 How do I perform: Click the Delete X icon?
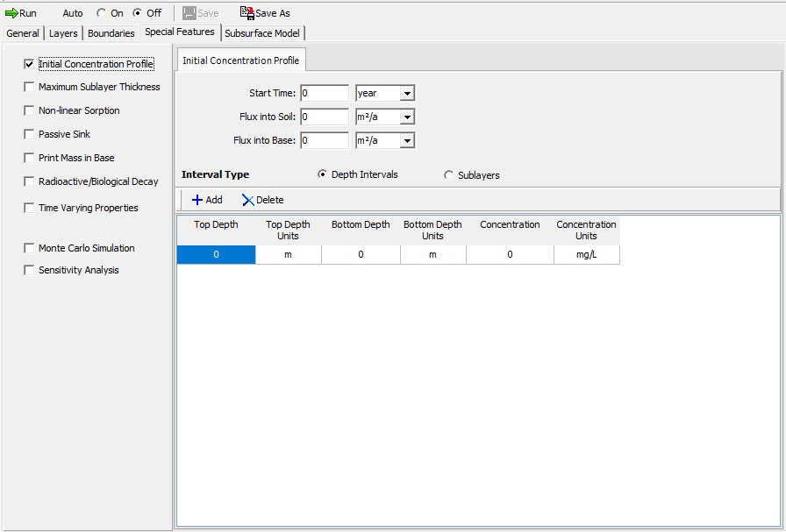tap(248, 200)
